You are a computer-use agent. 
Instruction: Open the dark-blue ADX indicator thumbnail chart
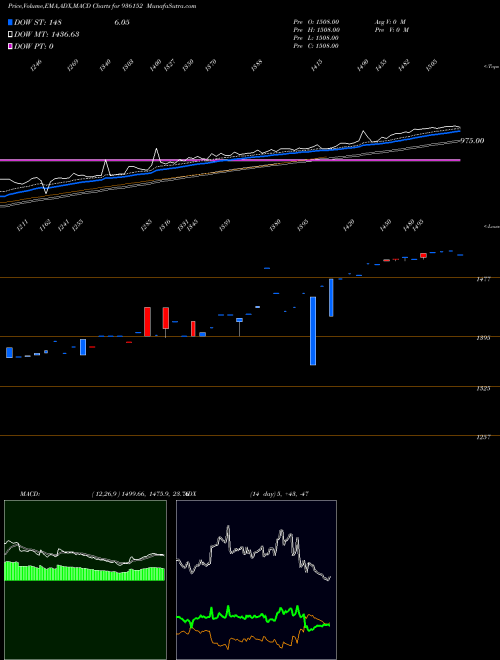point(256,580)
